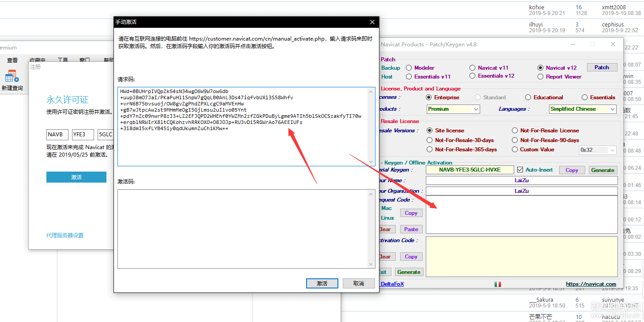Click Copy beside the Request Code box
644x322 pixels.
(x=411, y=213)
